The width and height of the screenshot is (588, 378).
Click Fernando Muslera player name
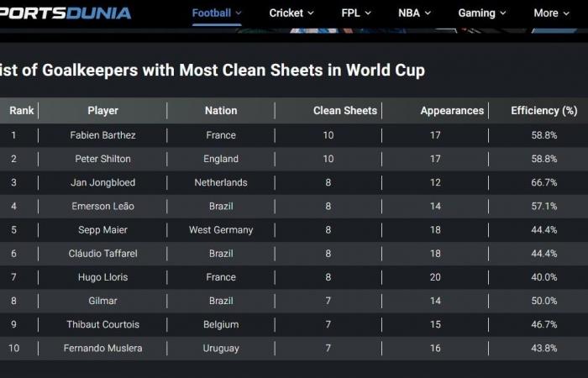click(103, 348)
